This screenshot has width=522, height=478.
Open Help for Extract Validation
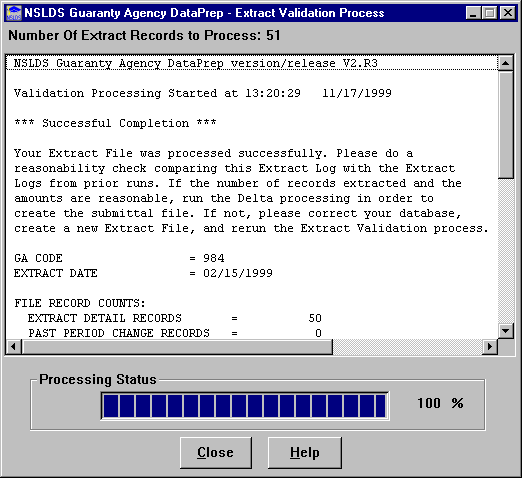[305, 453]
